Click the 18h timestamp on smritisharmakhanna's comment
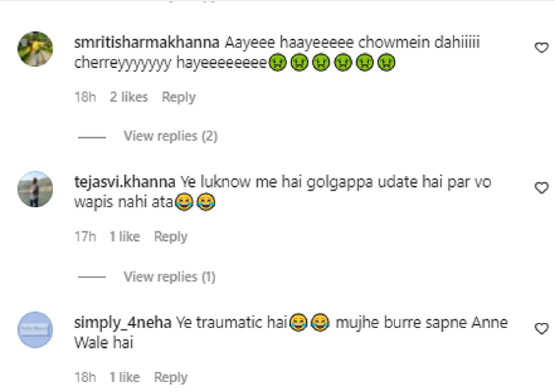This screenshot has height=392, width=555. point(85,97)
